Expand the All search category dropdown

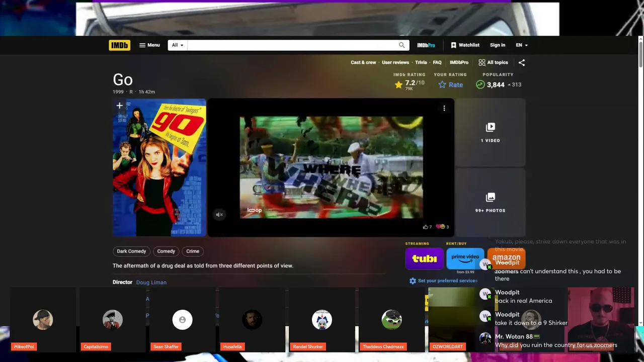tap(177, 45)
